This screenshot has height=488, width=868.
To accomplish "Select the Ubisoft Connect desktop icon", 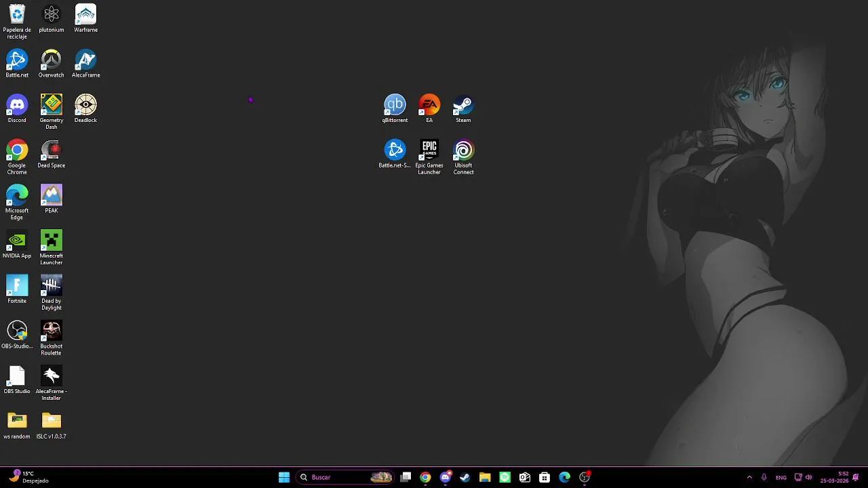I will pyautogui.click(x=463, y=157).
